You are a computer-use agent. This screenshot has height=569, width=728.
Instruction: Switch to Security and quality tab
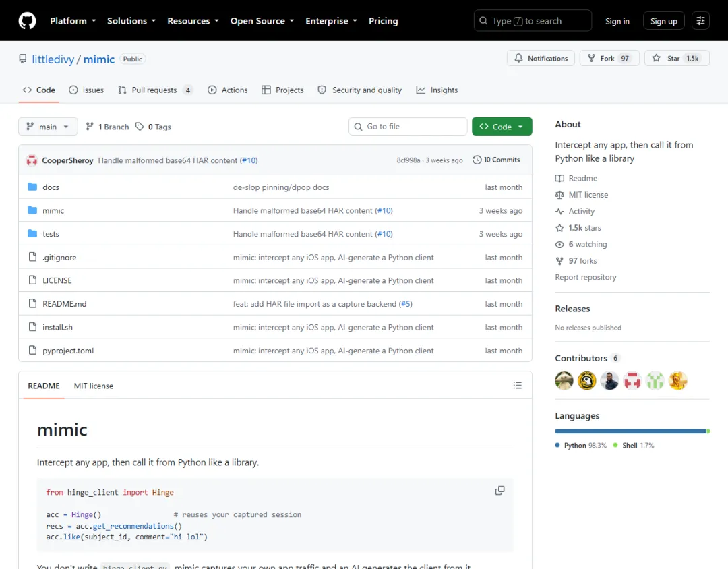point(360,90)
